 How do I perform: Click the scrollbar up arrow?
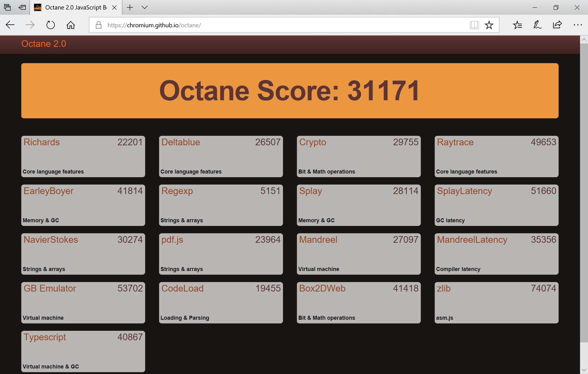point(584,40)
